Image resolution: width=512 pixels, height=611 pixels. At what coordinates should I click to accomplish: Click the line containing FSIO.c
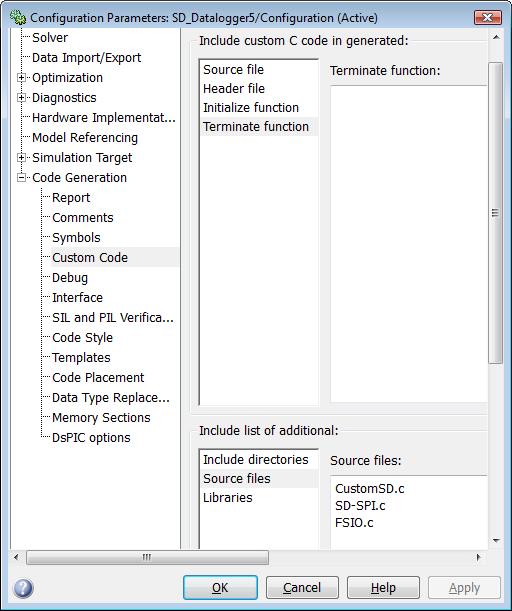(x=354, y=523)
